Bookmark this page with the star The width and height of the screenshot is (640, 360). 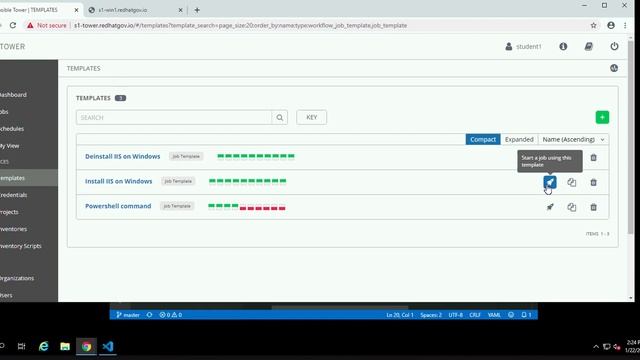click(593, 25)
